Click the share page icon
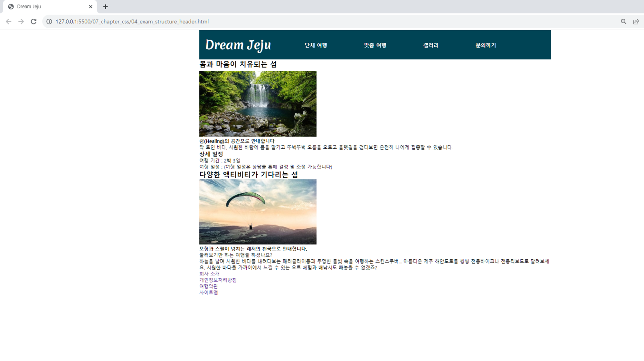Screen dimensions: 644x361 [x=636, y=22]
